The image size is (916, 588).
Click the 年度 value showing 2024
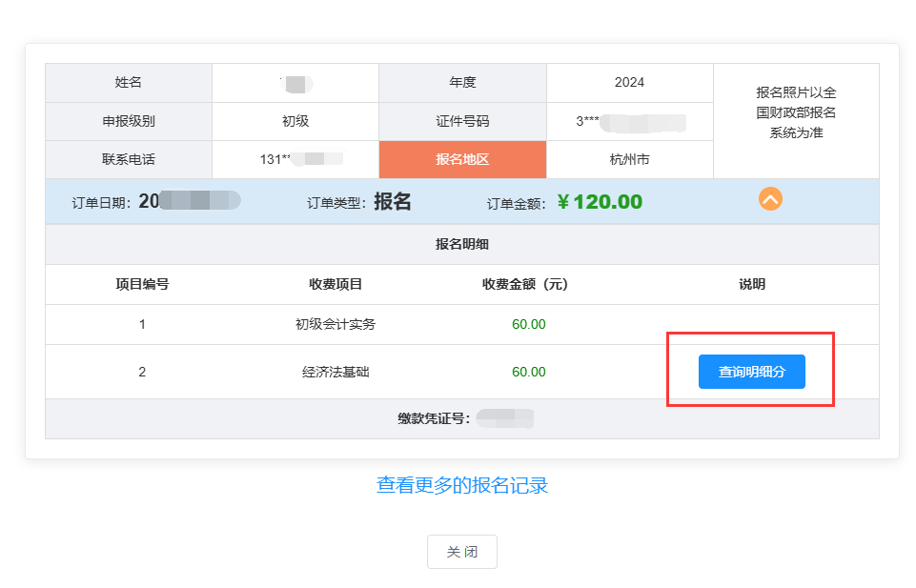tap(629, 83)
